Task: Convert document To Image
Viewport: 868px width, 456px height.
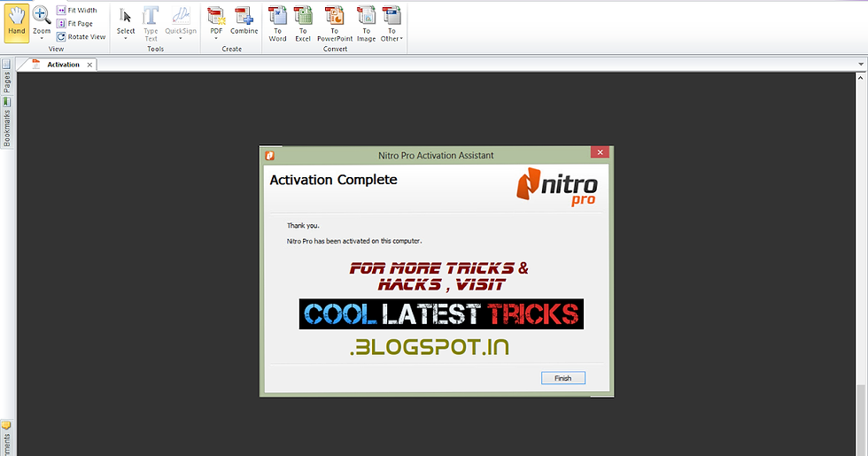Action: [366, 23]
